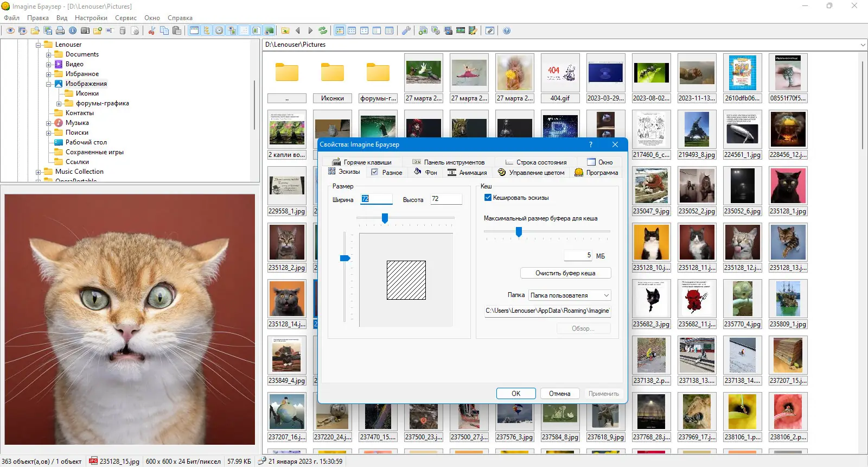Create a new folder via toolbar icon

click(98, 31)
